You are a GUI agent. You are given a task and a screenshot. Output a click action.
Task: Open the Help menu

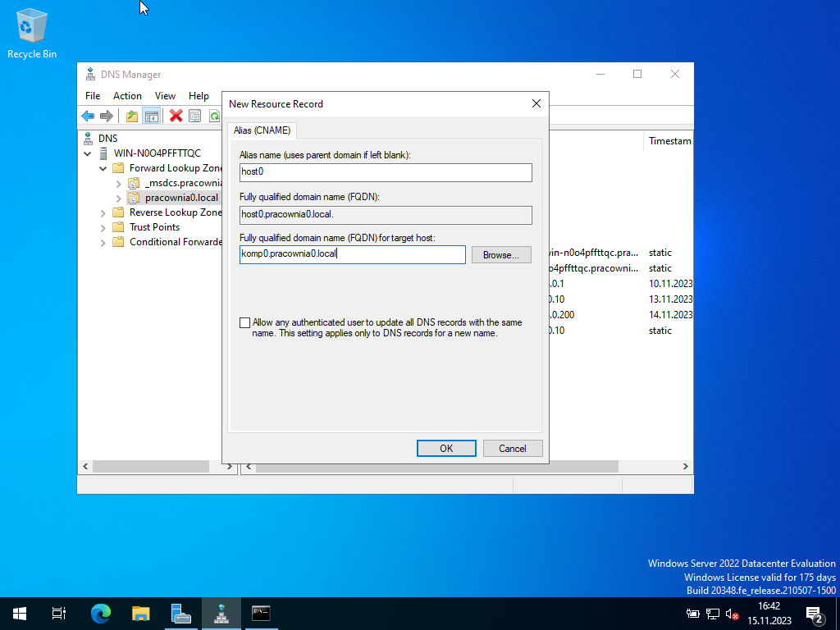click(199, 96)
